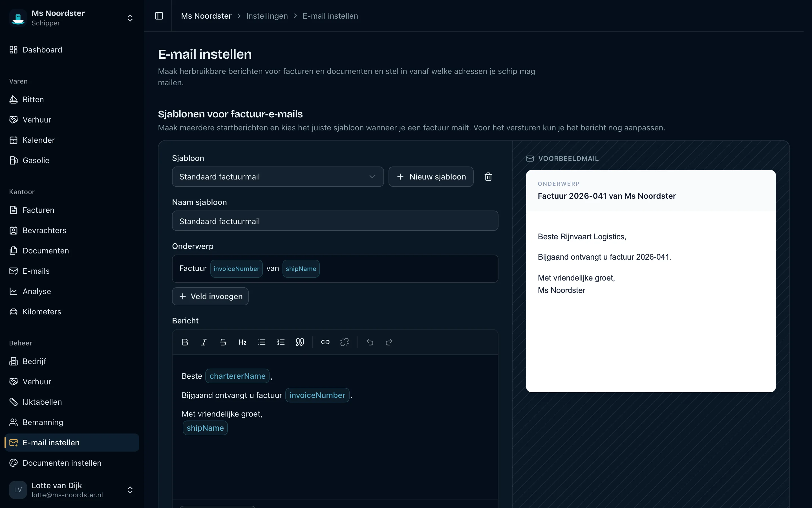812x508 pixels.
Task: Toggle italic formatting
Action: coord(204,342)
